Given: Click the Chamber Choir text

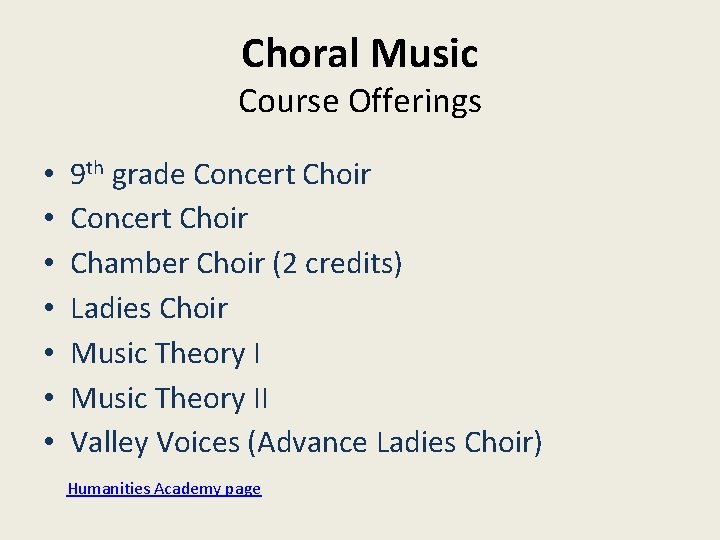Looking at the screenshot, I should tap(168, 264).
